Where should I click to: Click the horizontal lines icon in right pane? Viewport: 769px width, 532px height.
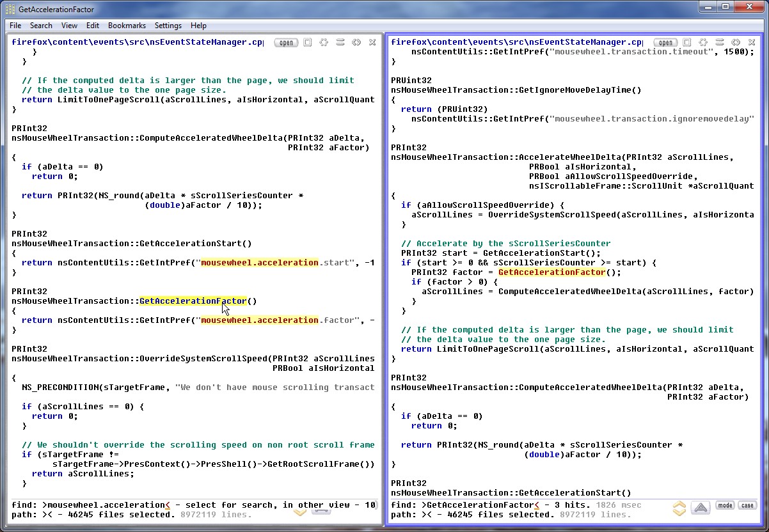pos(720,43)
